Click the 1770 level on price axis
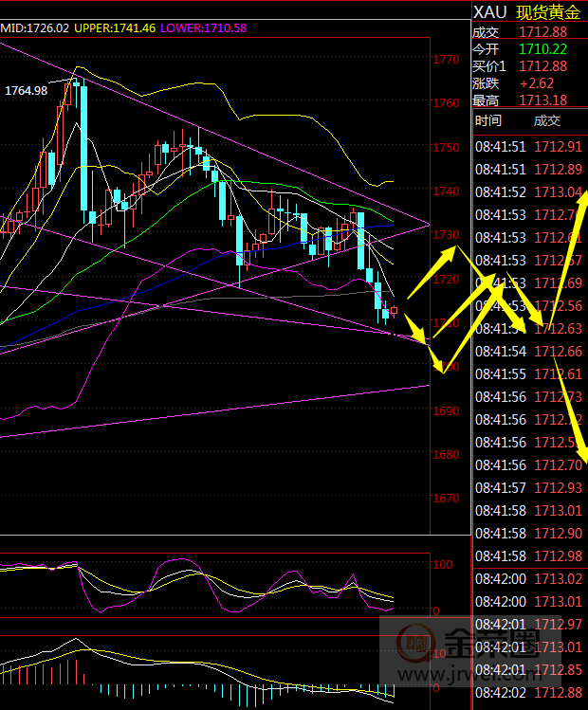This screenshot has width=588, height=710. [x=446, y=61]
